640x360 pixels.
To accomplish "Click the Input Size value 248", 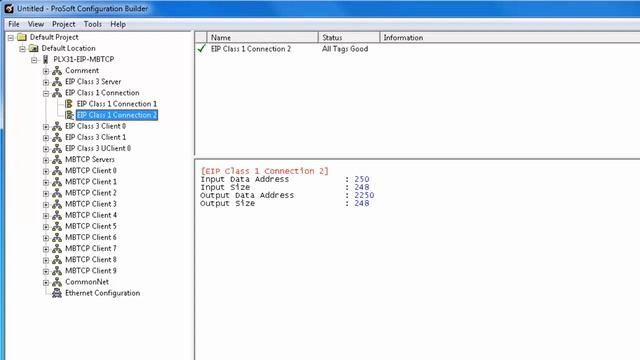I will tap(362, 187).
